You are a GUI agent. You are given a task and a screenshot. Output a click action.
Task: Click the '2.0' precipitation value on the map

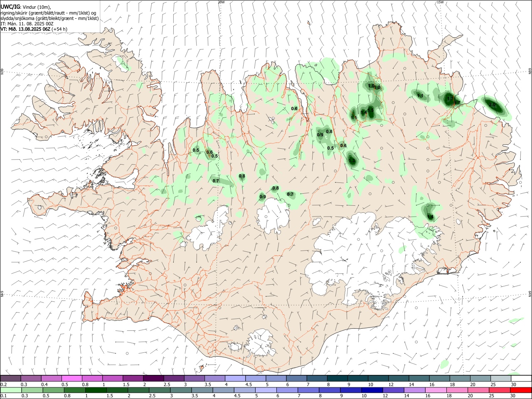coord(492,105)
